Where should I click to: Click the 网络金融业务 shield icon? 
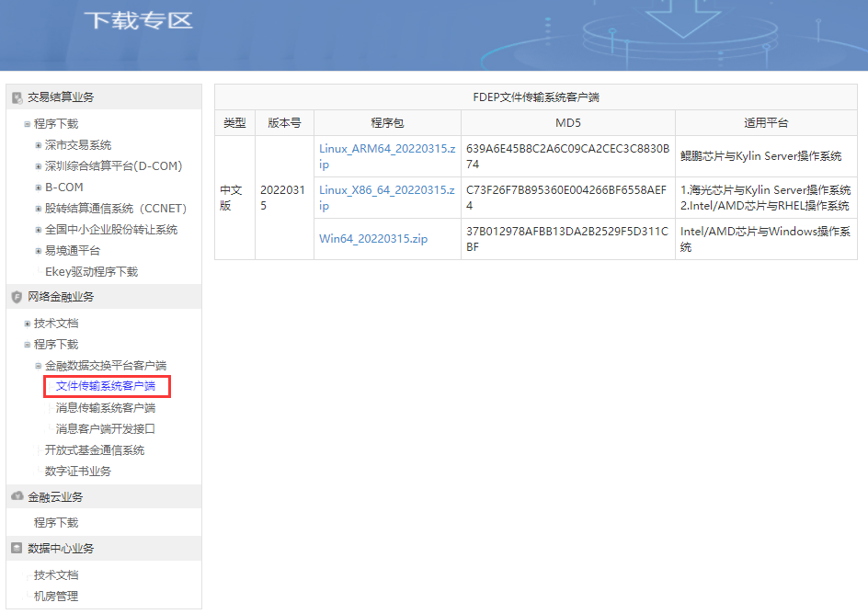17,297
